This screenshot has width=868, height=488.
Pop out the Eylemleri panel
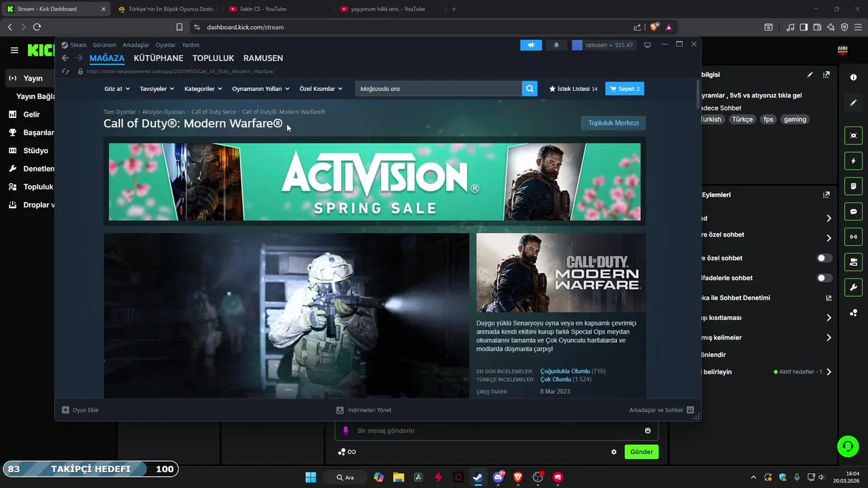[826, 195]
